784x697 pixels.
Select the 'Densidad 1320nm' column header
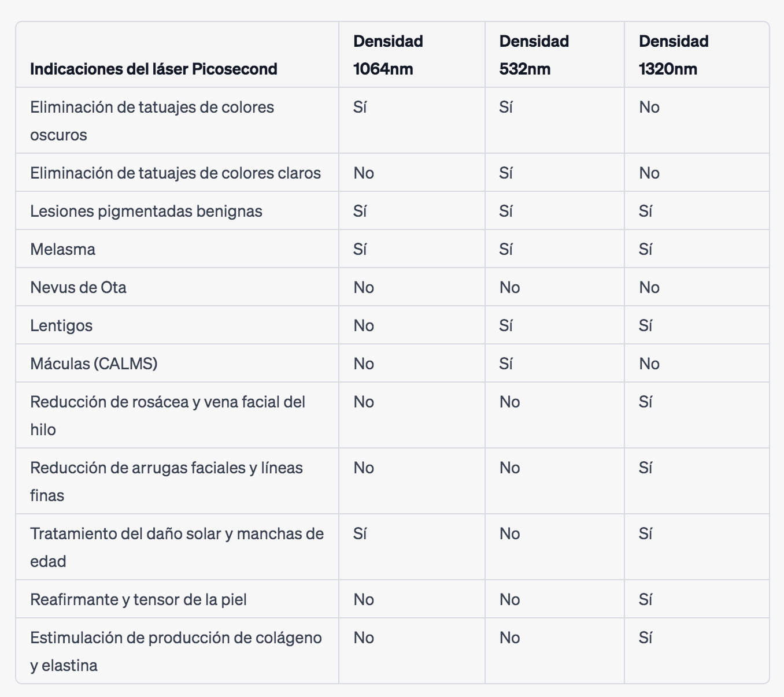674,55
